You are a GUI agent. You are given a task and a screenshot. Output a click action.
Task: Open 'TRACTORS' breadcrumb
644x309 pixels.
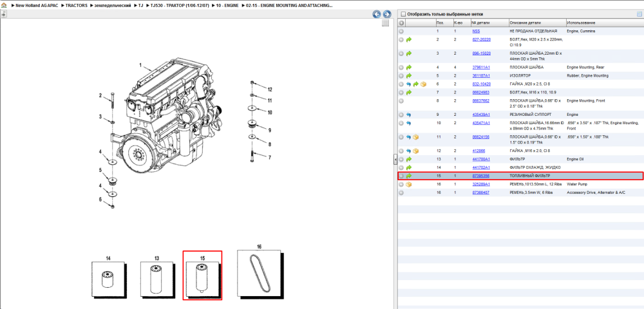(76, 6)
